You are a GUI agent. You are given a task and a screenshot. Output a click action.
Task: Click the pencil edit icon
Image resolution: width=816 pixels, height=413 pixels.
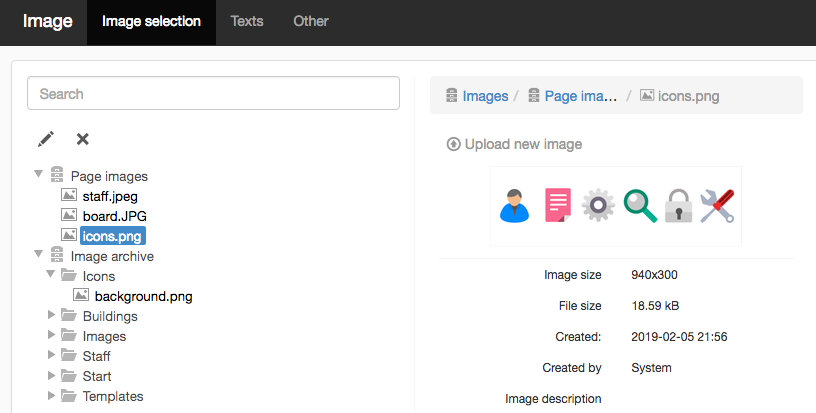click(x=46, y=139)
